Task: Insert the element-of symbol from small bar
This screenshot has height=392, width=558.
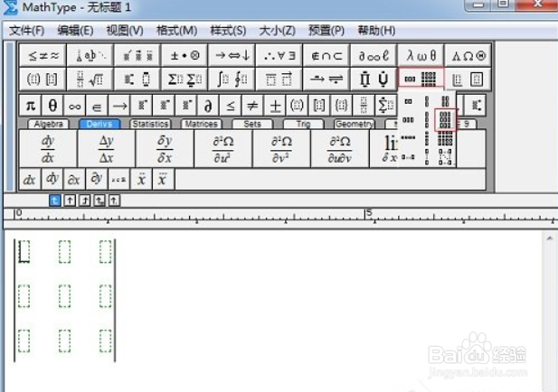Action: (97, 106)
